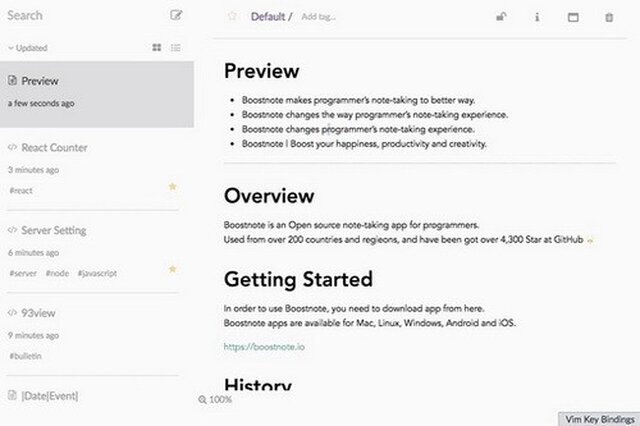Screen dimensions: 640x426
Task: Delete note with trash icon
Action: pos(609,17)
